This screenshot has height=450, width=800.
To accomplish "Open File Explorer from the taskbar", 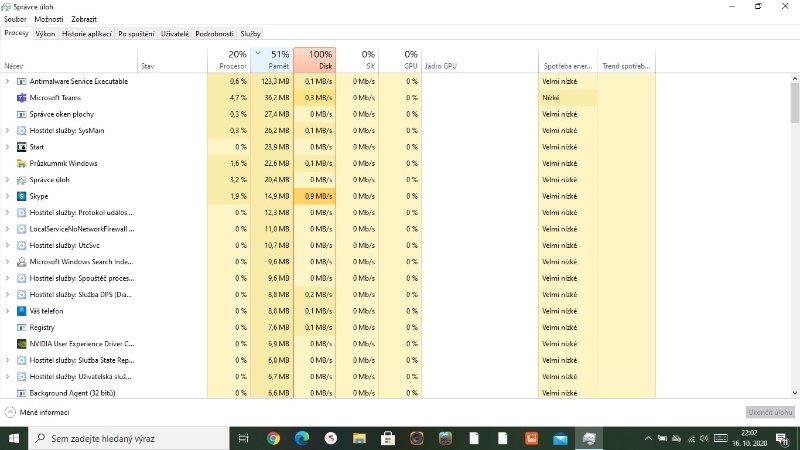I will [359, 438].
